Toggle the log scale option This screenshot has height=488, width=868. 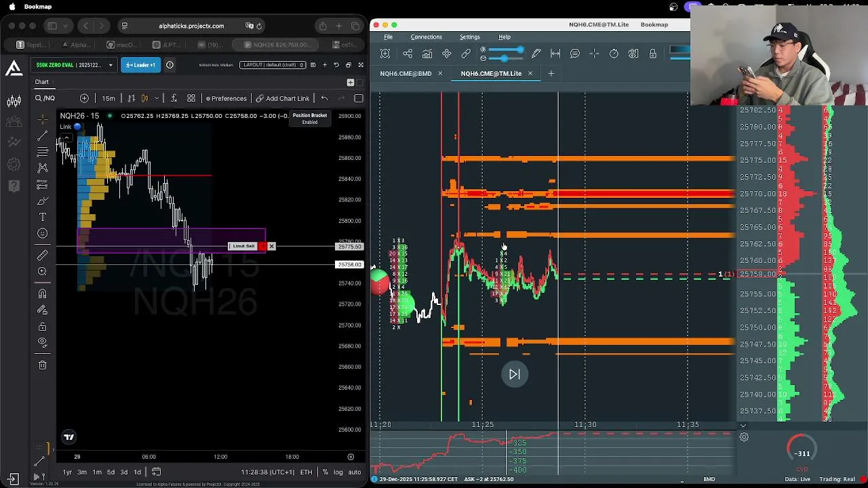click(338, 472)
